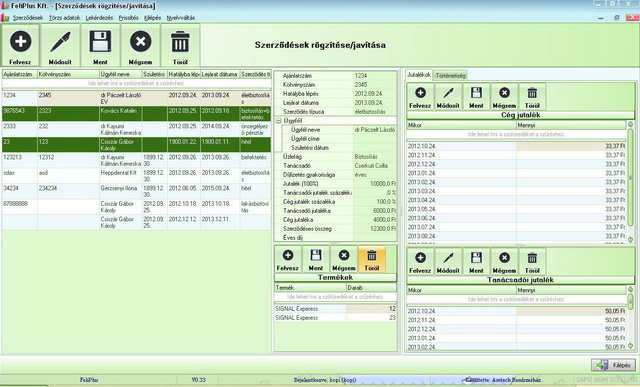Select Tanácsadói jutalék row dated 2012.12.24.
The image size is (640, 387).
coord(516,329)
